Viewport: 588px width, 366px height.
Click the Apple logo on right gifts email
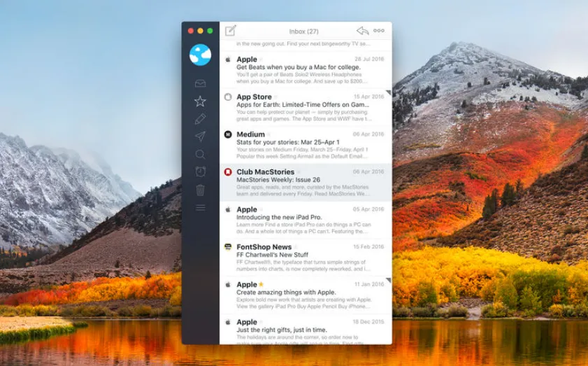coord(228,322)
